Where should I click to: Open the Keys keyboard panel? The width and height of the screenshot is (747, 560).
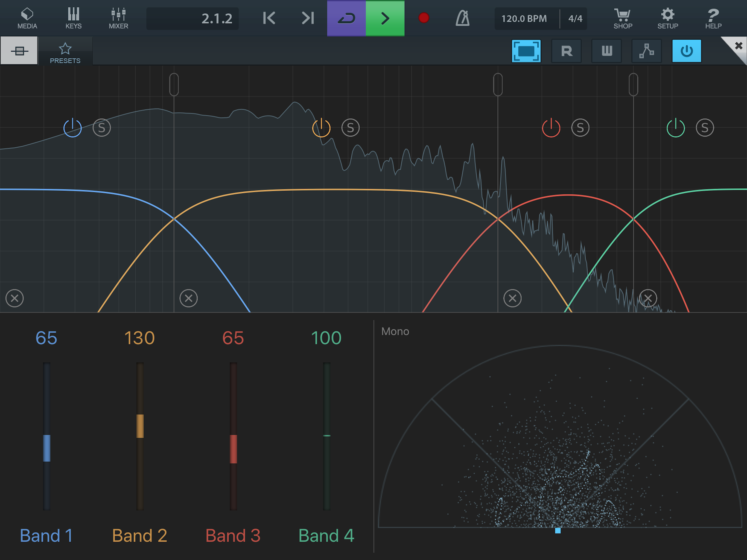(73, 18)
